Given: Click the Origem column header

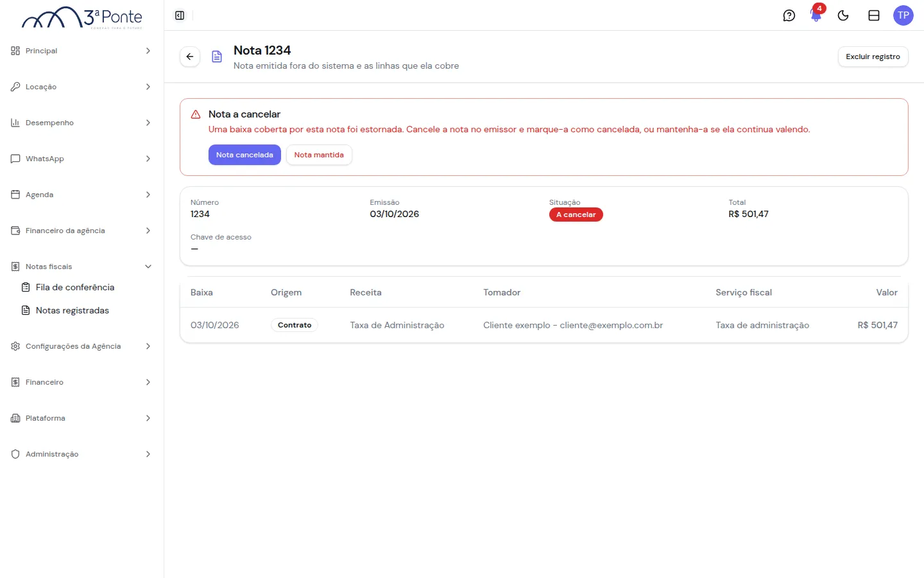Looking at the screenshot, I should point(286,292).
